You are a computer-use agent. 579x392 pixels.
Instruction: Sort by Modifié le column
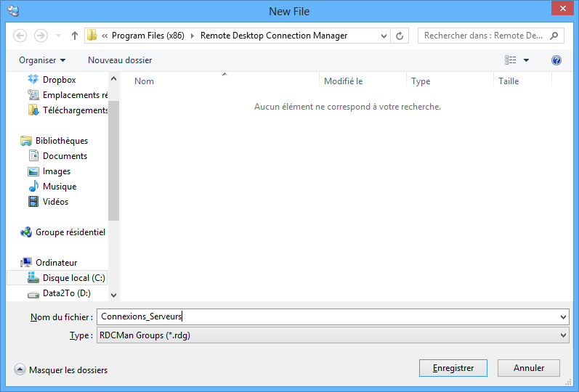tap(344, 81)
